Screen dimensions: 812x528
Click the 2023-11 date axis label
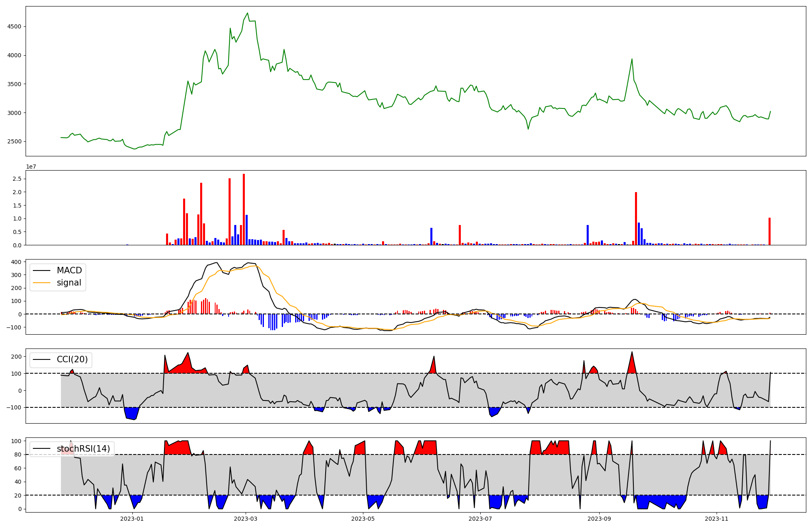point(717,519)
